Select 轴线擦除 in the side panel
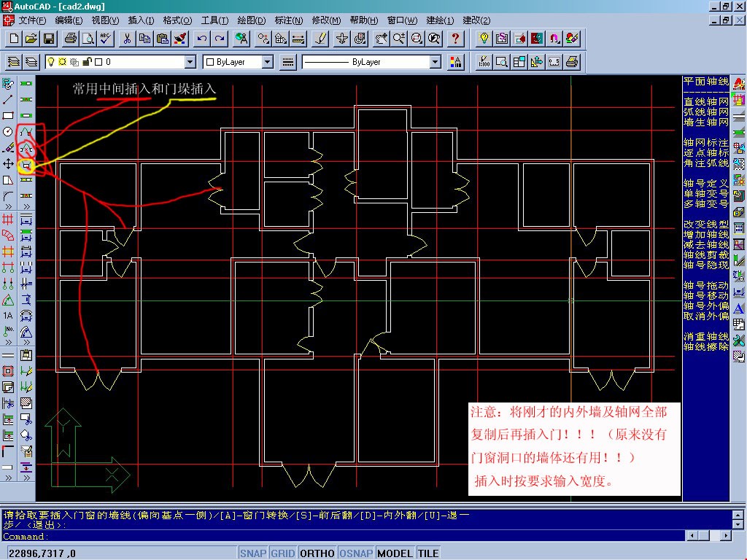The image size is (747, 560). point(706,346)
